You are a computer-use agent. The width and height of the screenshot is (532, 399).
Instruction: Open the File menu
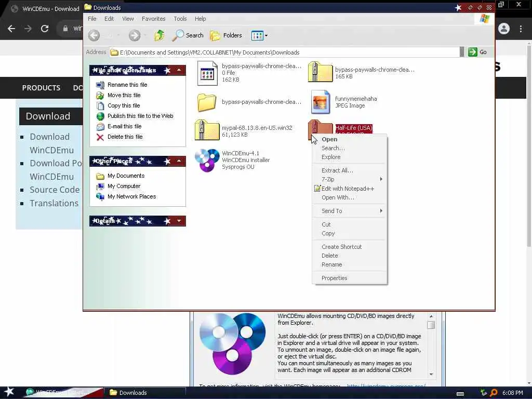click(x=92, y=19)
